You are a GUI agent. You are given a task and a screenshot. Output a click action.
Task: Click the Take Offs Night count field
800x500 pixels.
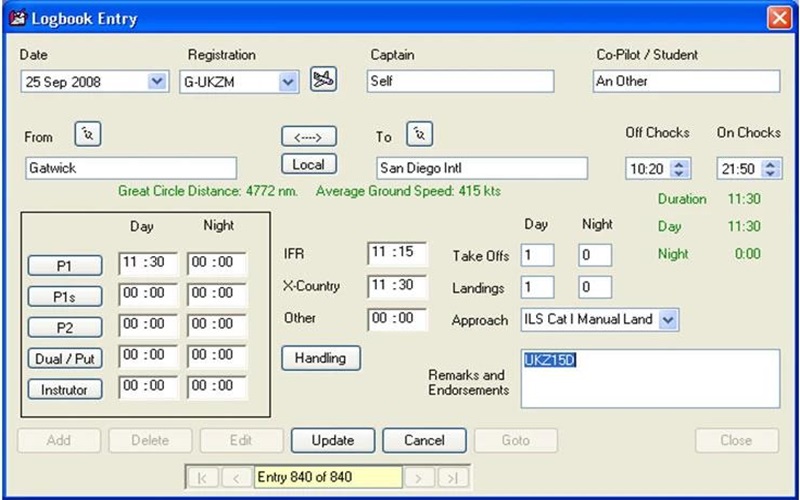pyautogui.click(x=595, y=255)
